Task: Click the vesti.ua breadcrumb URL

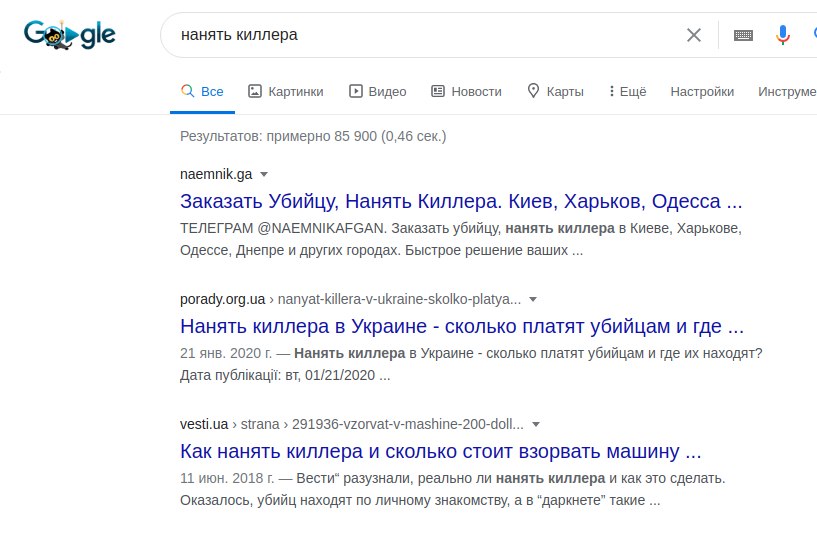Action: click(352, 424)
